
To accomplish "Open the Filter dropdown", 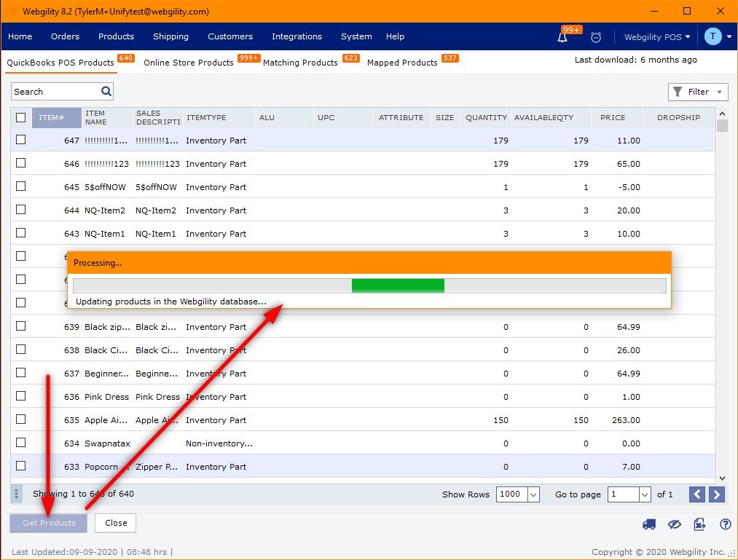I will (x=698, y=92).
